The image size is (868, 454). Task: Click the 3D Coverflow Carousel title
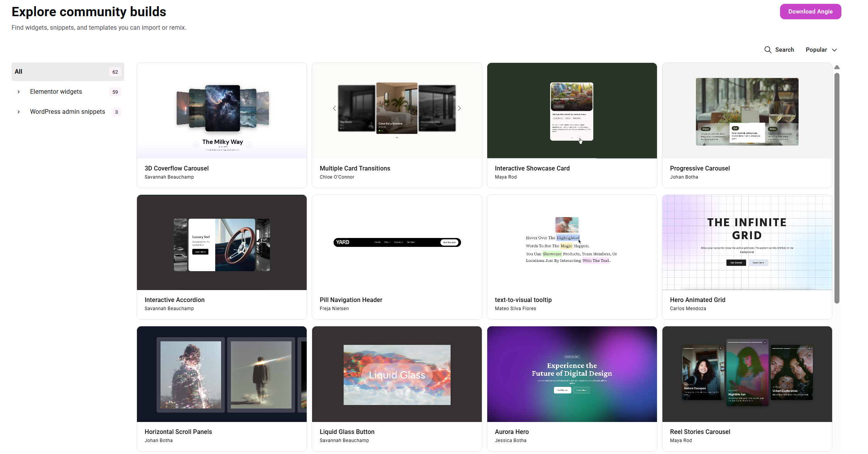click(x=177, y=169)
